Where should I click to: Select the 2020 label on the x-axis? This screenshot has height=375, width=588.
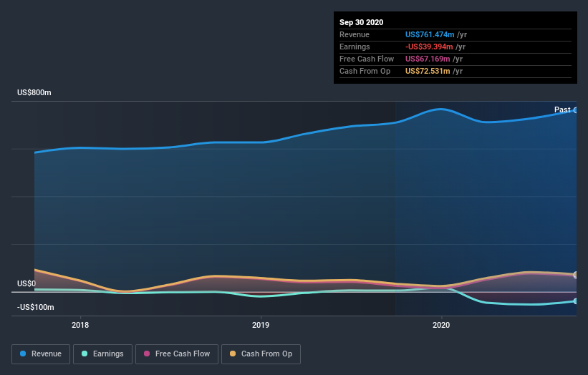click(441, 325)
